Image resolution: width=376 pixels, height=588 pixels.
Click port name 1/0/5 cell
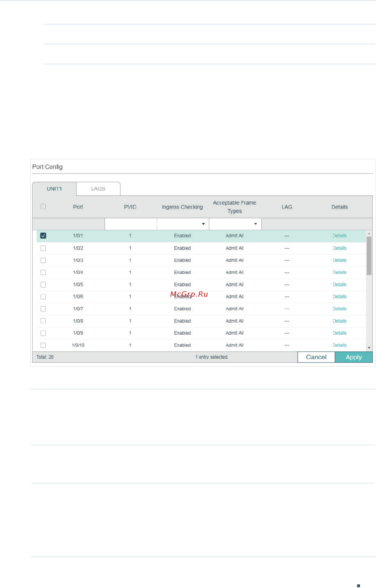(78, 285)
